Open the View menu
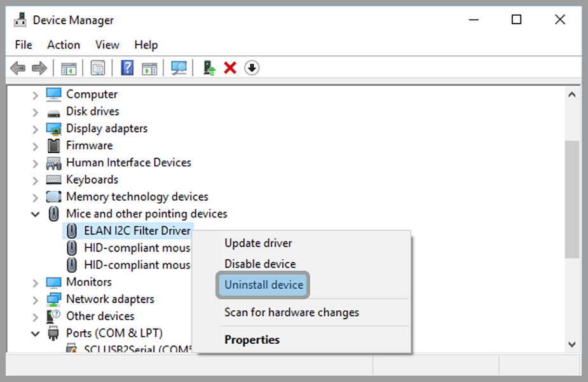Image resolution: width=588 pixels, height=382 pixels. pyautogui.click(x=106, y=44)
